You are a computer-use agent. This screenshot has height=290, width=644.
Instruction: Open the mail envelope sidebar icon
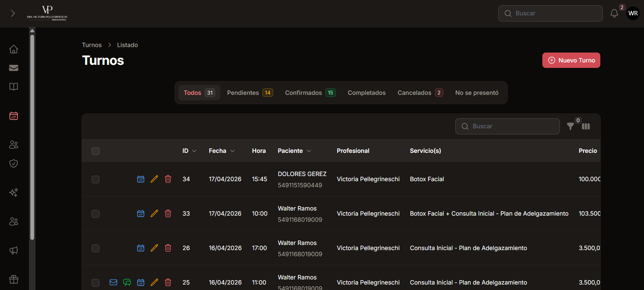14,68
